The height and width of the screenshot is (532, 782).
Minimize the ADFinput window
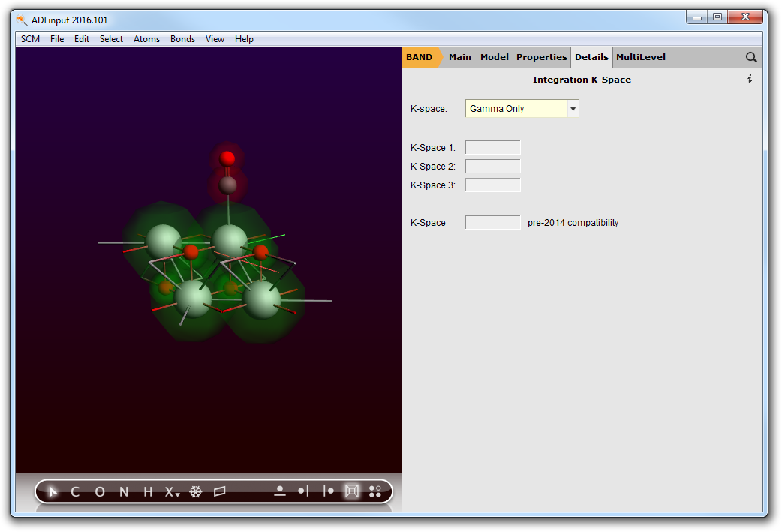[697, 17]
